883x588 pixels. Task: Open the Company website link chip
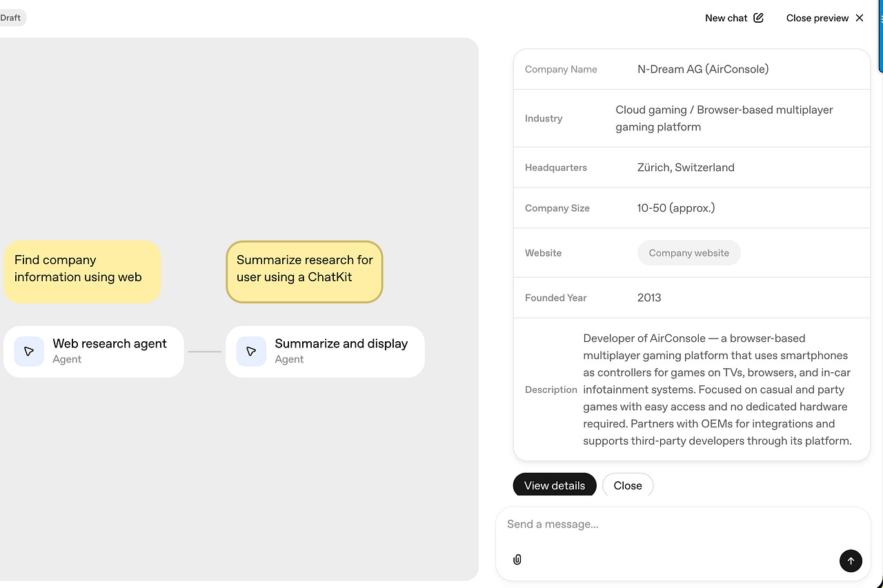[x=688, y=253]
